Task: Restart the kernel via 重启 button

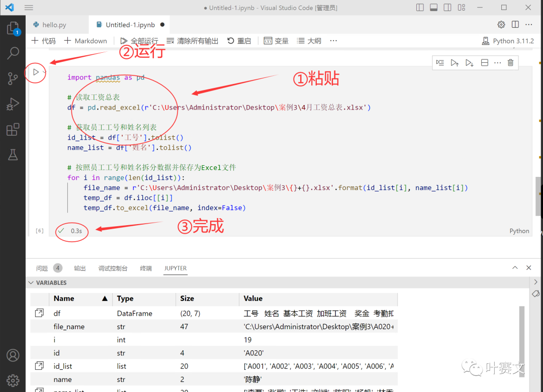Action: 240,41
